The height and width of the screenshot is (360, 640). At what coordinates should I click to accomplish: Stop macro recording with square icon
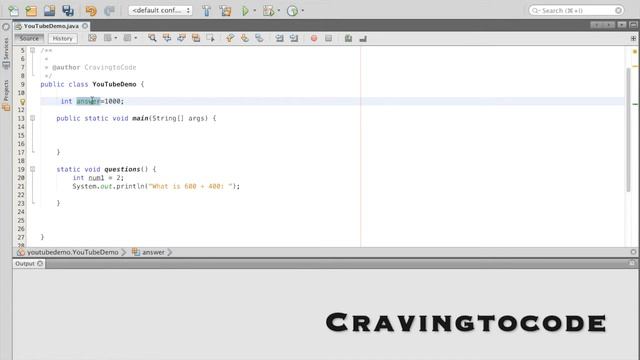[x=329, y=38]
